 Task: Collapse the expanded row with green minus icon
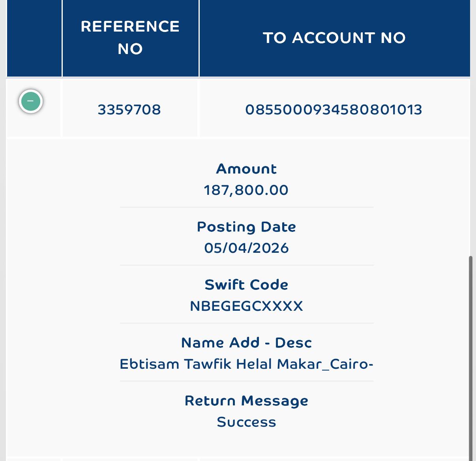31,101
